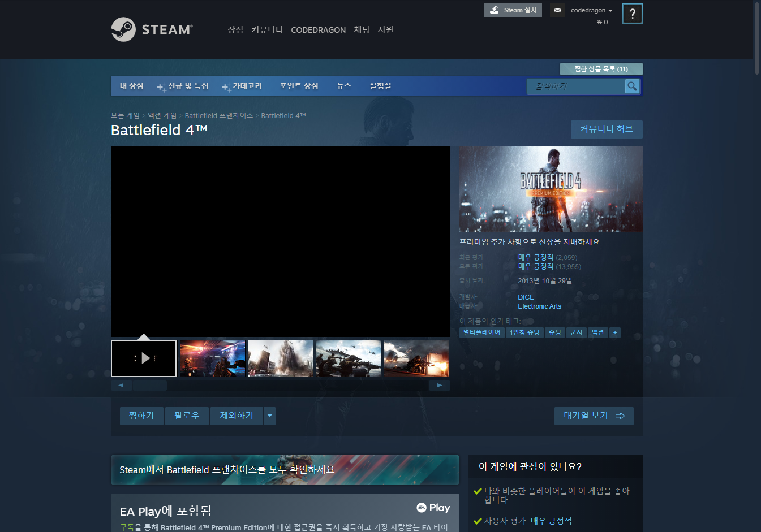Click the 군사 tag
The height and width of the screenshot is (532, 761).
pyautogui.click(x=577, y=332)
